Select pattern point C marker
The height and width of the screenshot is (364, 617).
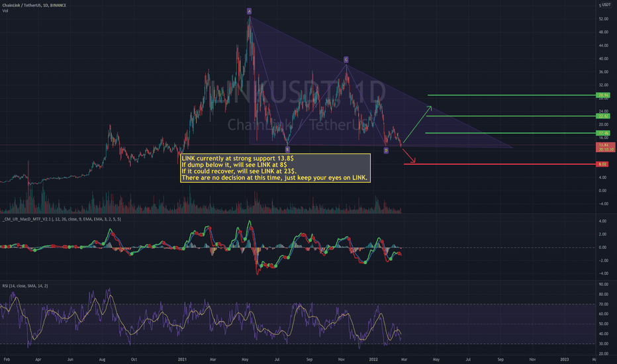point(346,60)
